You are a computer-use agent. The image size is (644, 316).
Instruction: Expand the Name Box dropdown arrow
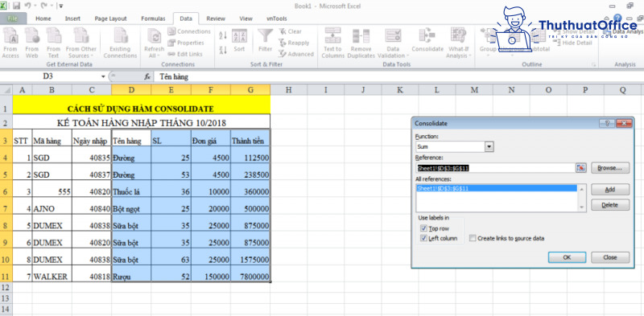tap(103, 76)
